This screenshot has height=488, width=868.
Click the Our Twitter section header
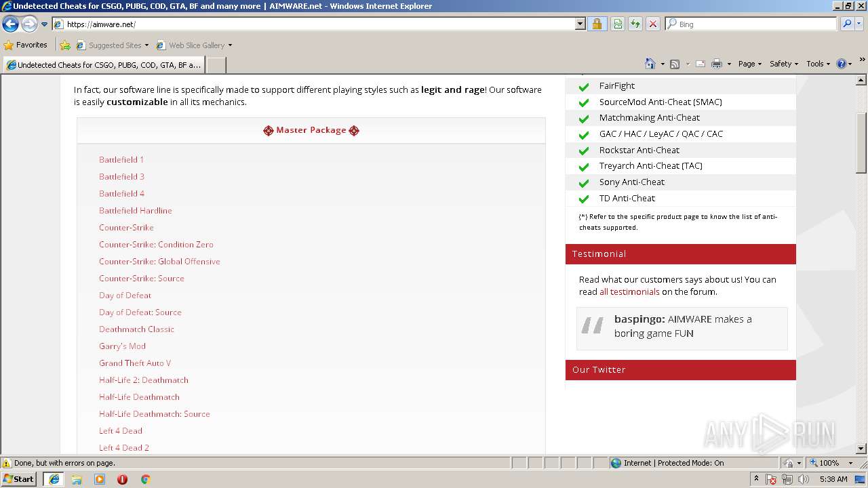(680, 370)
